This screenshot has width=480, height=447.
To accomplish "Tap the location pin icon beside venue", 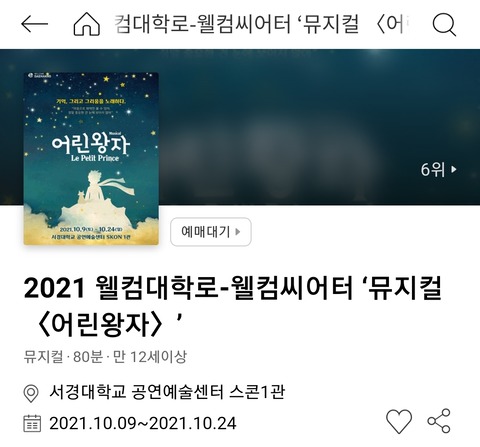I will click(31, 393).
